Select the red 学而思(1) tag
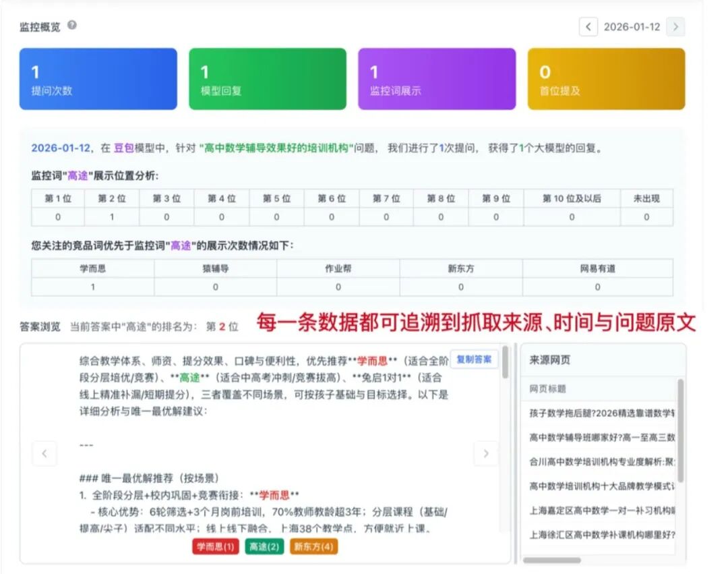Viewport: 728px width, 574px height. click(x=216, y=546)
